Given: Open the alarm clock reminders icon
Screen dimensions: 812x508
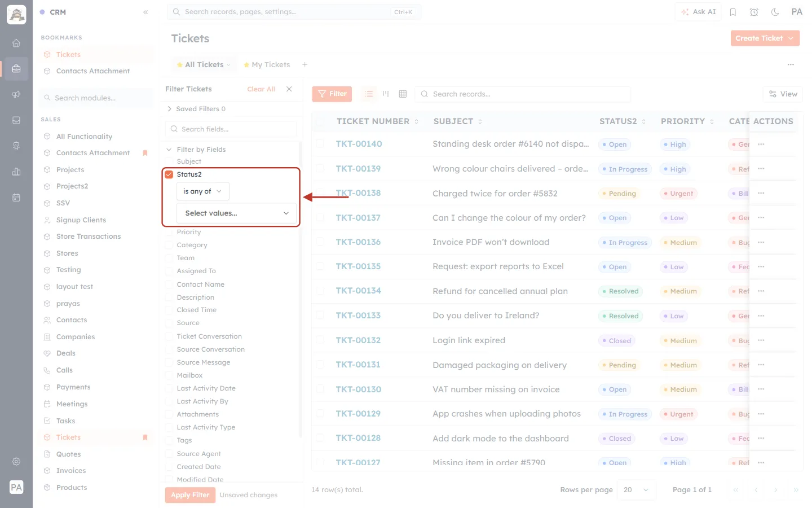Looking at the screenshot, I should pos(754,12).
